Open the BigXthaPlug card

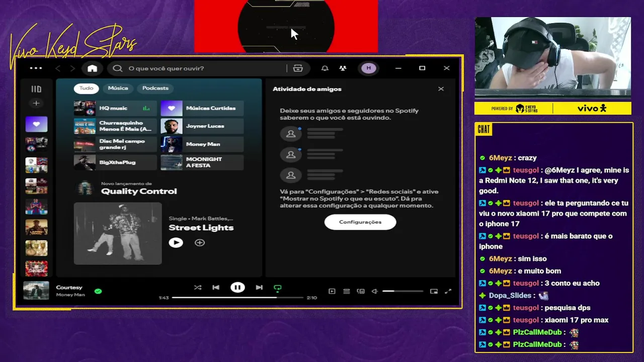115,162
